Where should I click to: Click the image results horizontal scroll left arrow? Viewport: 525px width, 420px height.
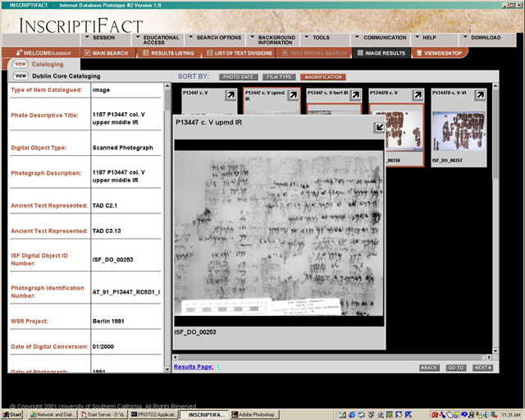pos(176,358)
